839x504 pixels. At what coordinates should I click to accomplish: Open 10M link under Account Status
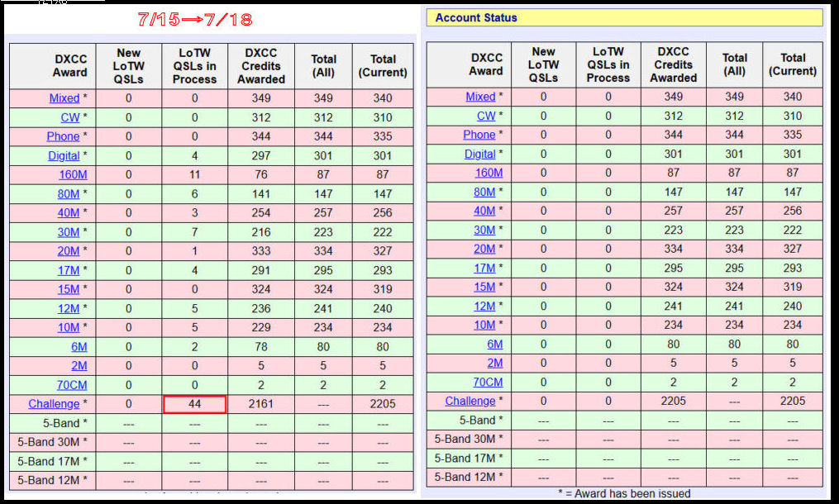pos(484,325)
